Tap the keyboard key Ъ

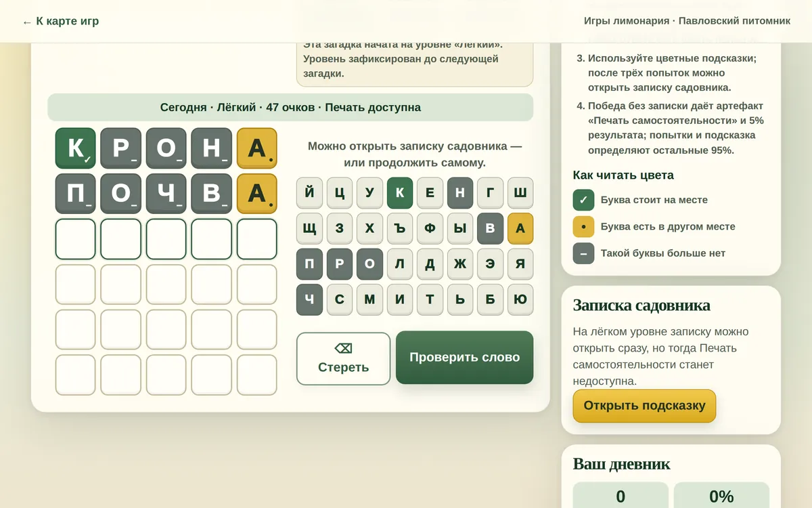[x=400, y=228]
